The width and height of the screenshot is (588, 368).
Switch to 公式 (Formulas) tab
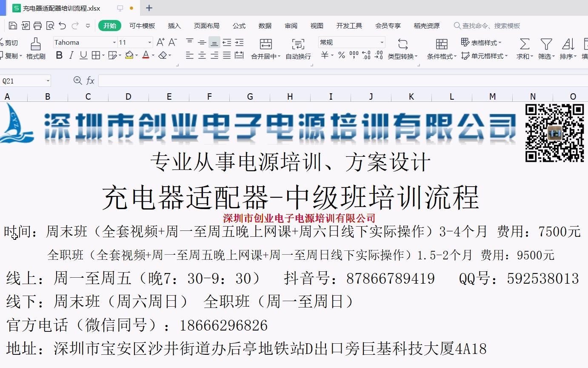239,26
